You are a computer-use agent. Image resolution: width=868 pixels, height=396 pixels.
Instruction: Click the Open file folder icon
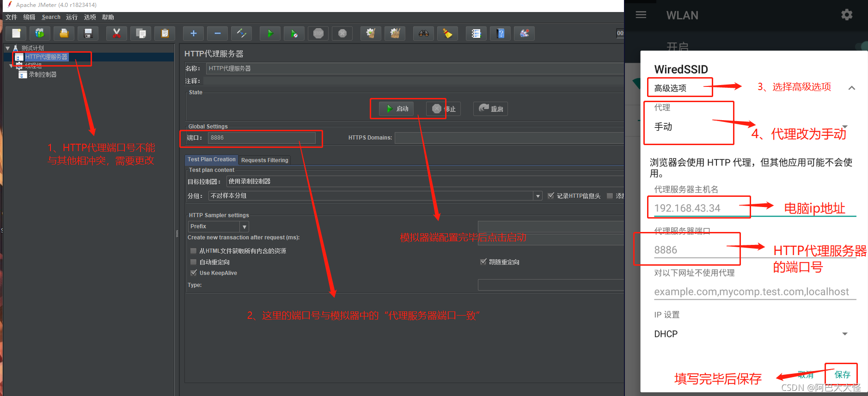tap(64, 33)
